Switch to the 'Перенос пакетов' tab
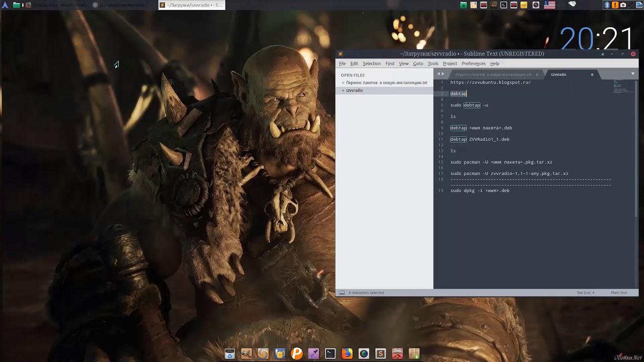Image resolution: width=644 pixels, height=362 pixels. 493,74
